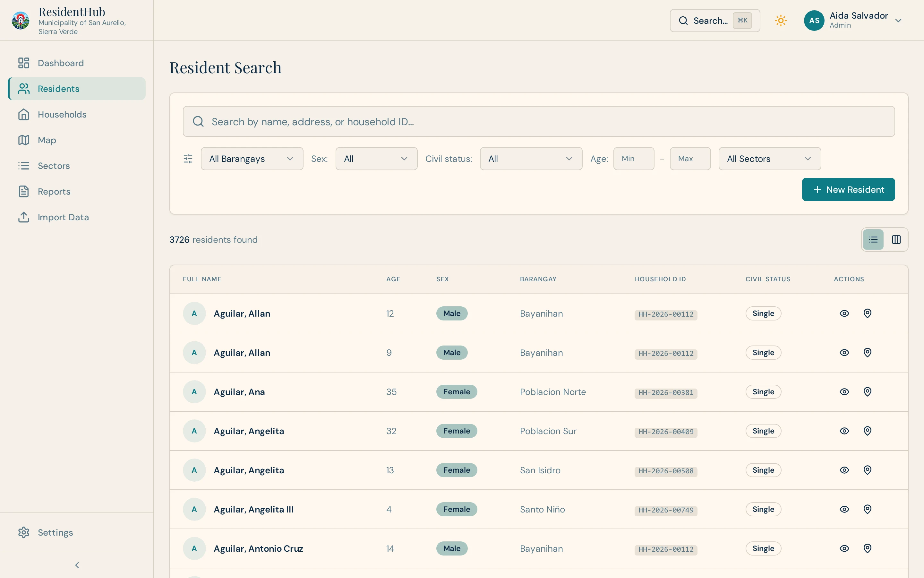
Task: View details for Aguilar, Allan age 12
Action: coord(844,313)
